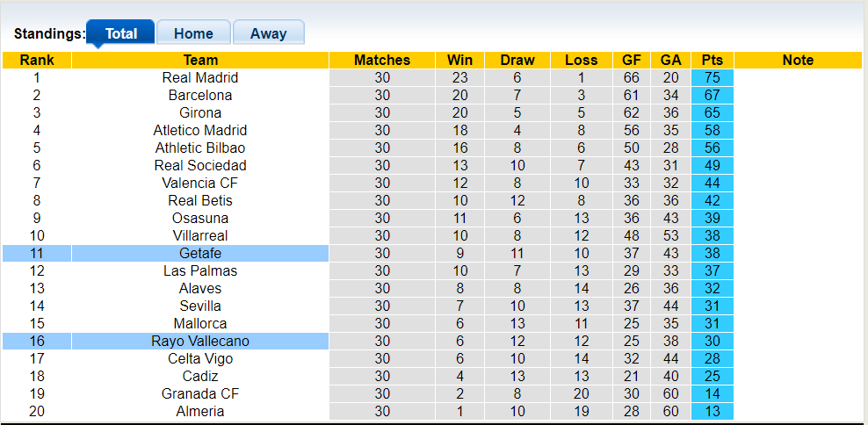The width and height of the screenshot is (868, 425).
Task: Open the Barcelona team link
Action: click(x=200, y=95)
